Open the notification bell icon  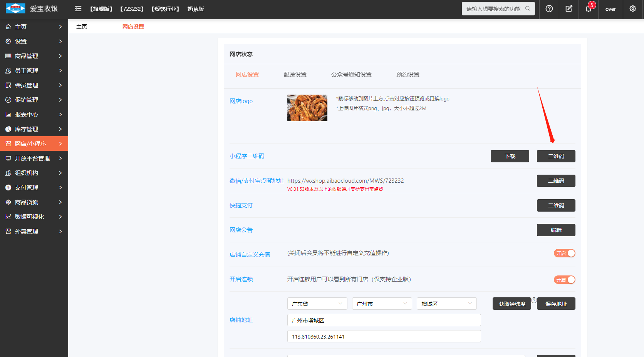(x=589, y=9)
